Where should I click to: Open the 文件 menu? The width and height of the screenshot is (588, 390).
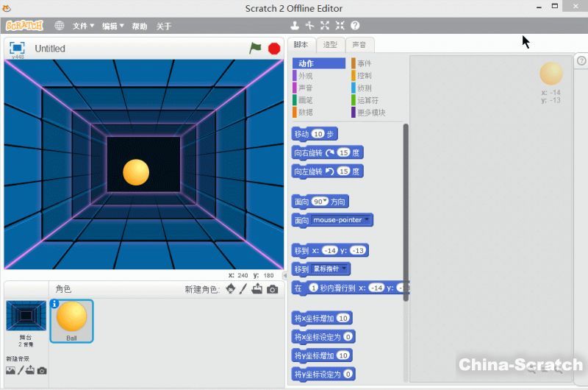click(83, 26)
